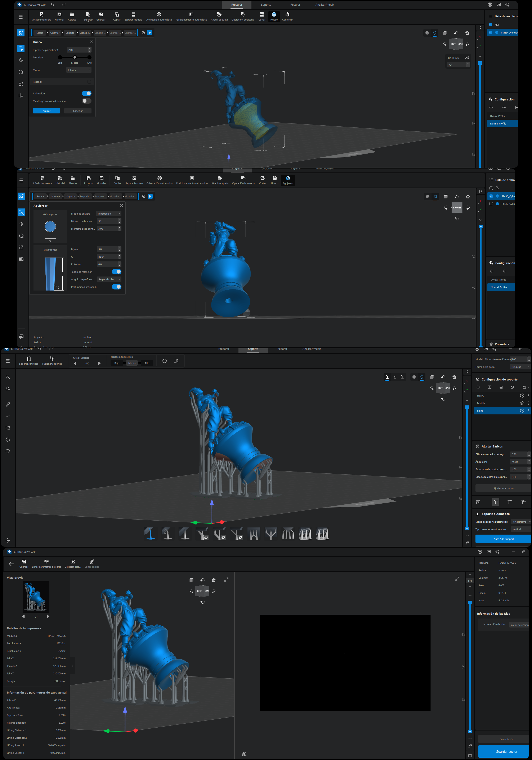
Task: Click Detectar islas icon
Action: pyautogui.click(x=73, y=562)
